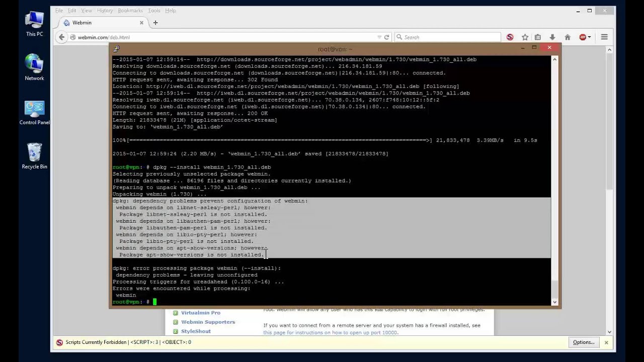Click terminal scrollbar up arrow
The image size is (644, 362).
(554, 59)
